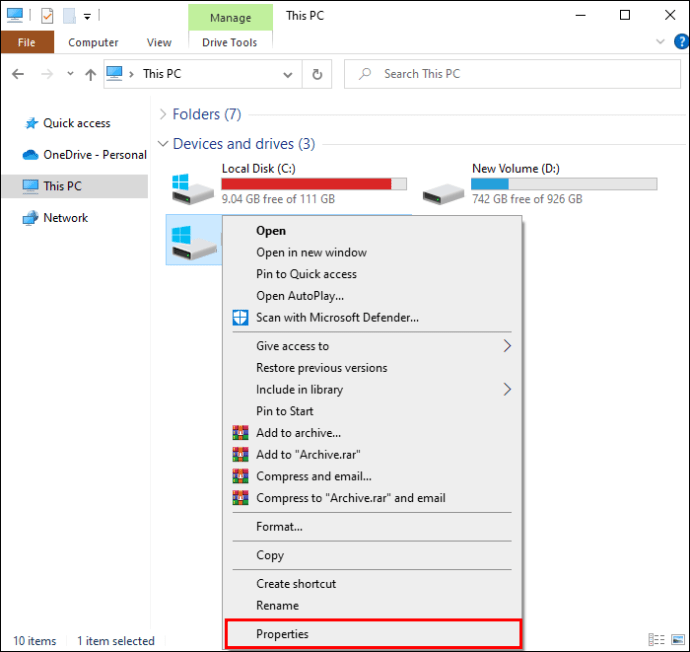Open the File menu
The height and width of the screenshot is (652, 690).
pos(27,42)
